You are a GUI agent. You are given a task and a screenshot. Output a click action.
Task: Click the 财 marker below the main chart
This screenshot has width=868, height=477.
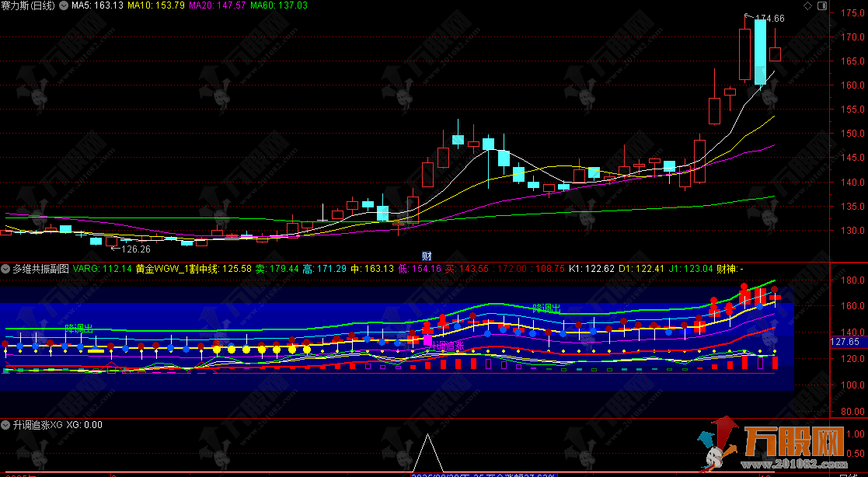pyautogui.click(x=426, y=256)
